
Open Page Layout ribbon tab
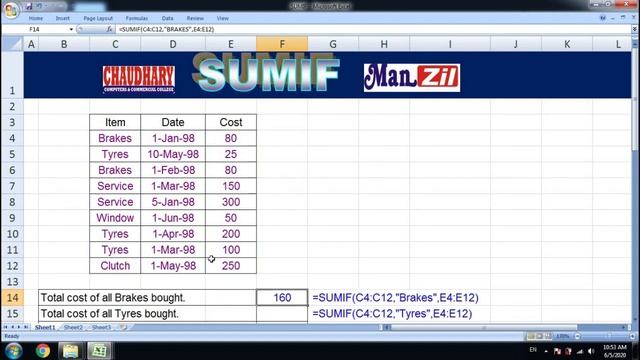point(98,18)
